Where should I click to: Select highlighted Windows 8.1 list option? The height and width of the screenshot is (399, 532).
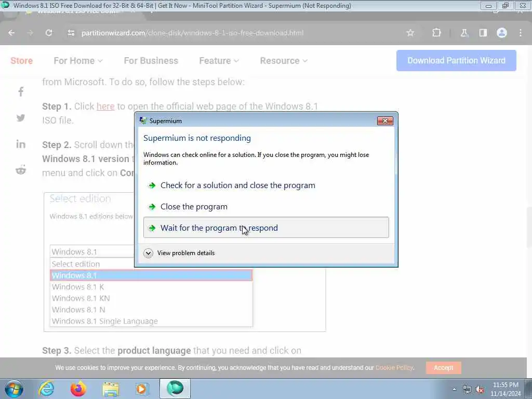(x=151, y=275)
